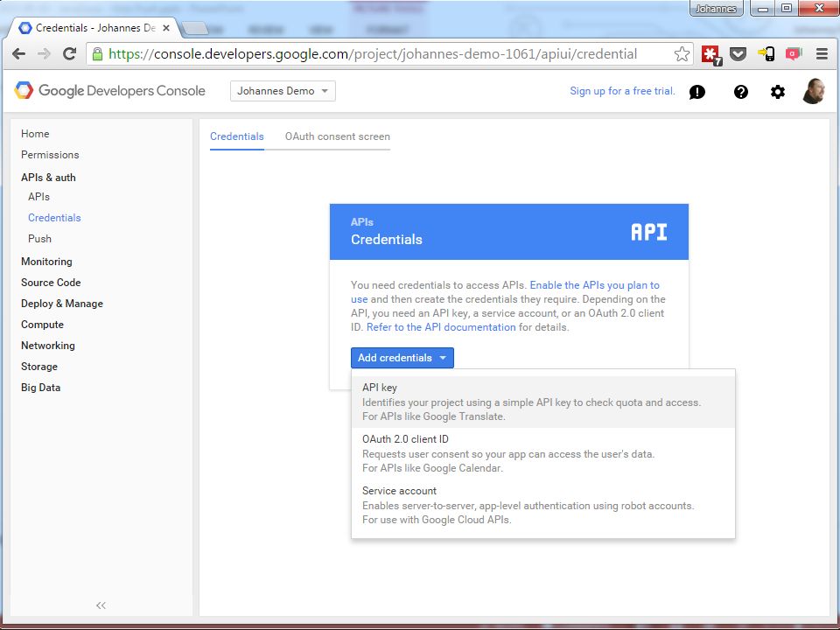Switch to OAuth consent screen tab
The image size is (840, 630).
(338, 136)
